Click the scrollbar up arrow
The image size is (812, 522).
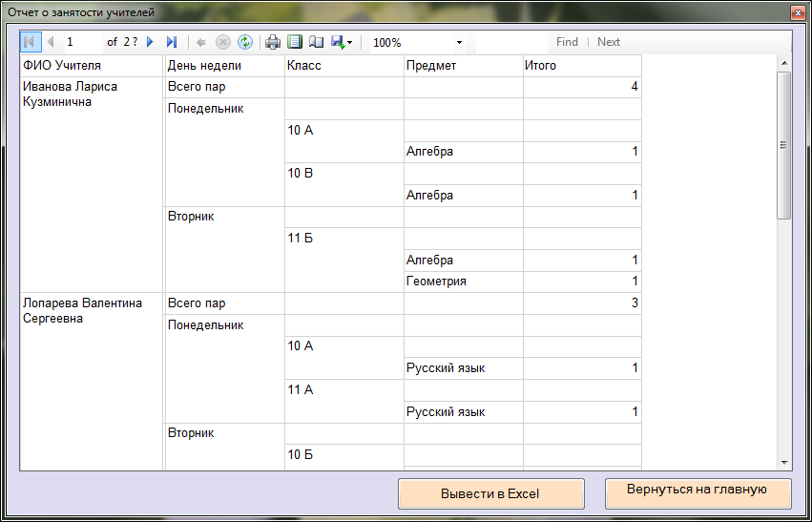(784, 63)
